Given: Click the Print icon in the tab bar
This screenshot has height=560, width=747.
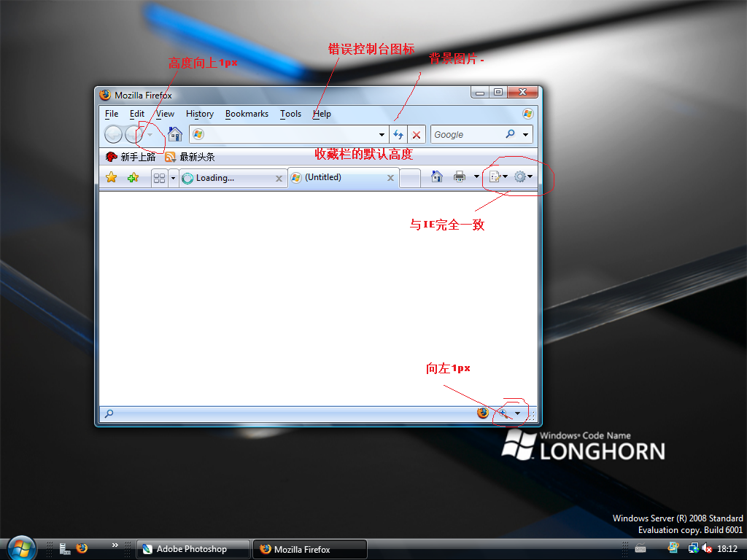Looking at the screenshot, I should [460, 176].
